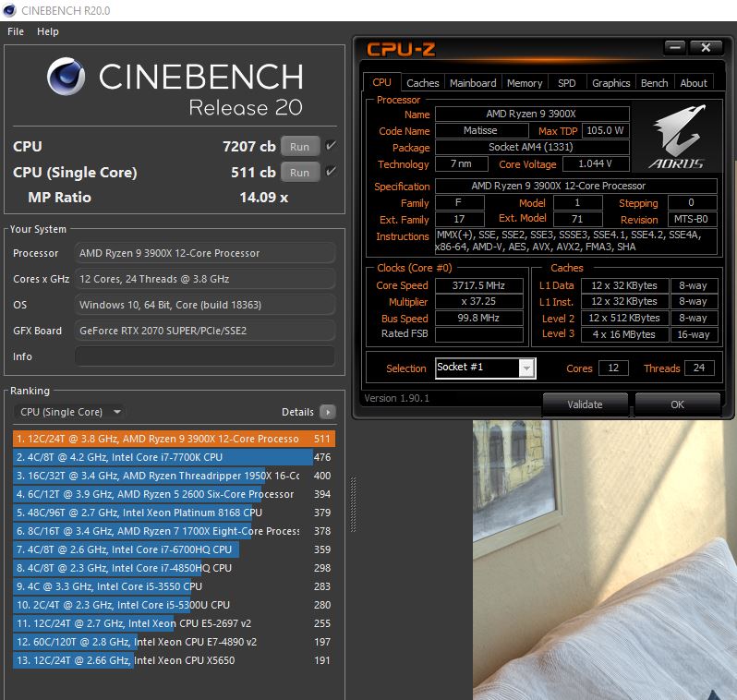Toggle the CPU test checkbox
The image size is (737, 700).
click(331, 146)
